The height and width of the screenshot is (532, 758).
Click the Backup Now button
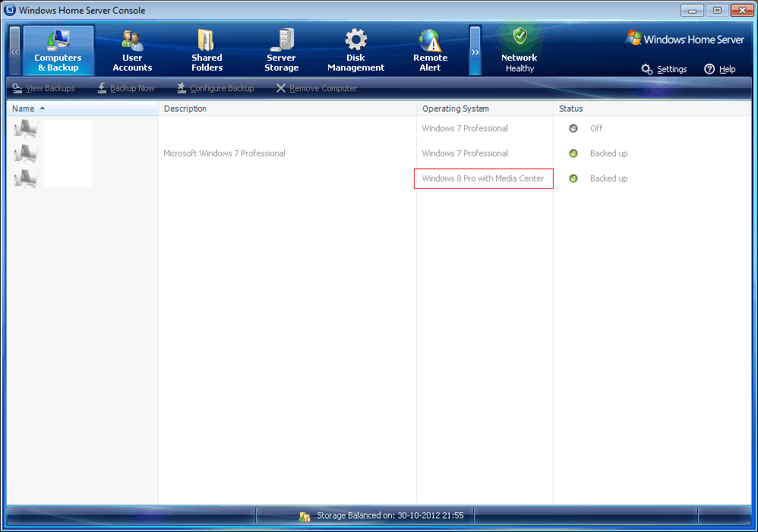pos(125,88)
